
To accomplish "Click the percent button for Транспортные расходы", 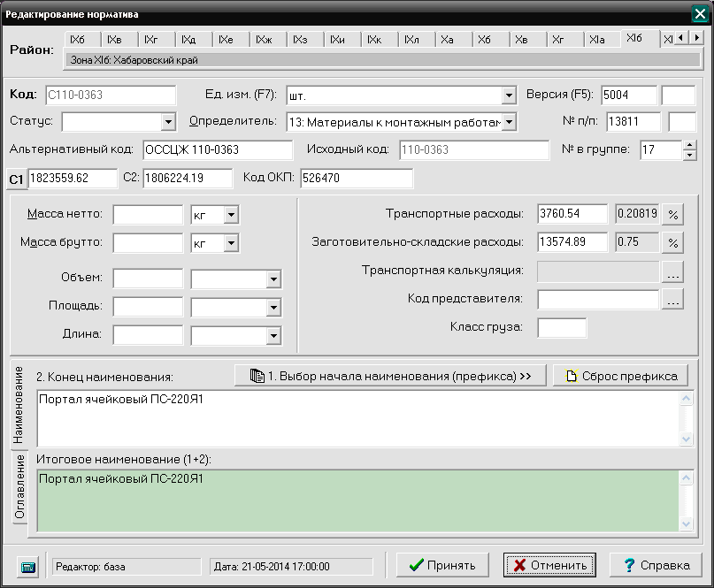I will point(673,214).
